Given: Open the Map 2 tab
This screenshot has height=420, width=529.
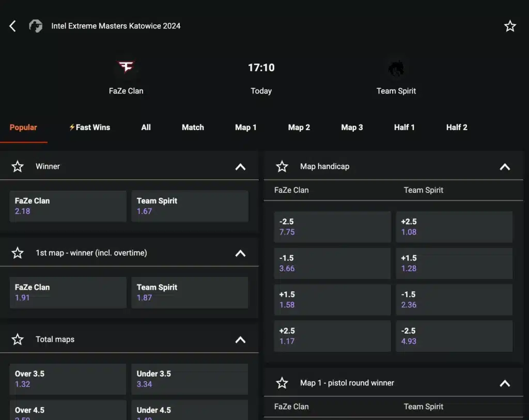Looking at the screenshot, I should tap(299, 127).
